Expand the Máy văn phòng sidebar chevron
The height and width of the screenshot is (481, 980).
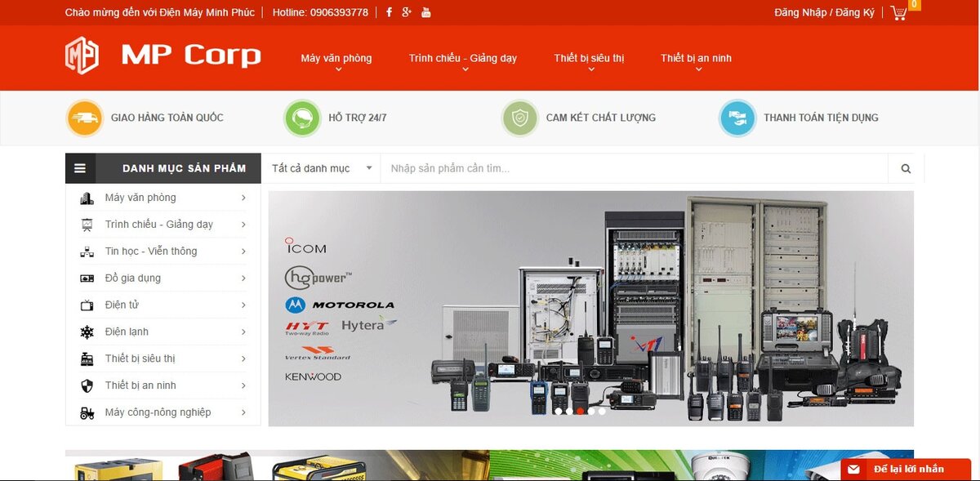click(x=243, y=198)
